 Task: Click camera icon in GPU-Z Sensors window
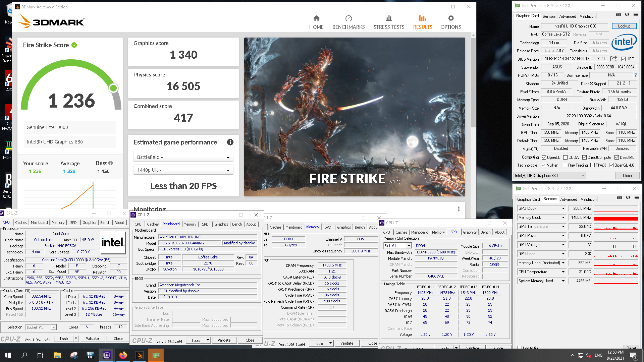(620, 198)
